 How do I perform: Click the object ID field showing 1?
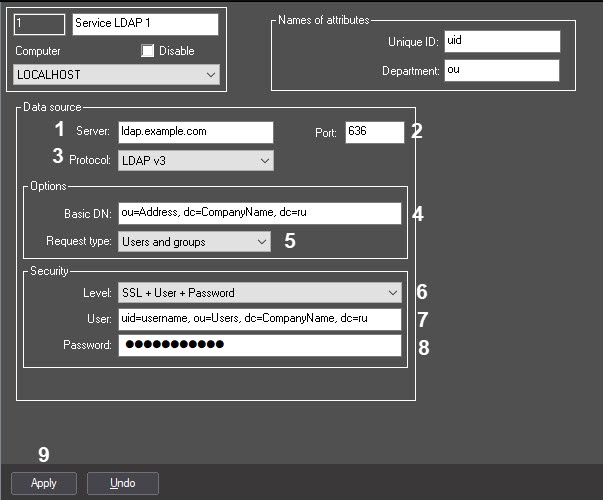pyautogui.click(x=40, y=24)
